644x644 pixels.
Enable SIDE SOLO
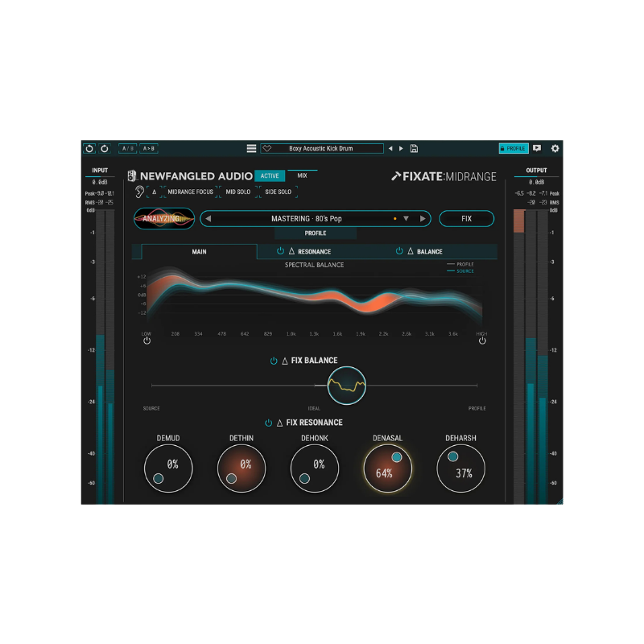tap(278, 192)
